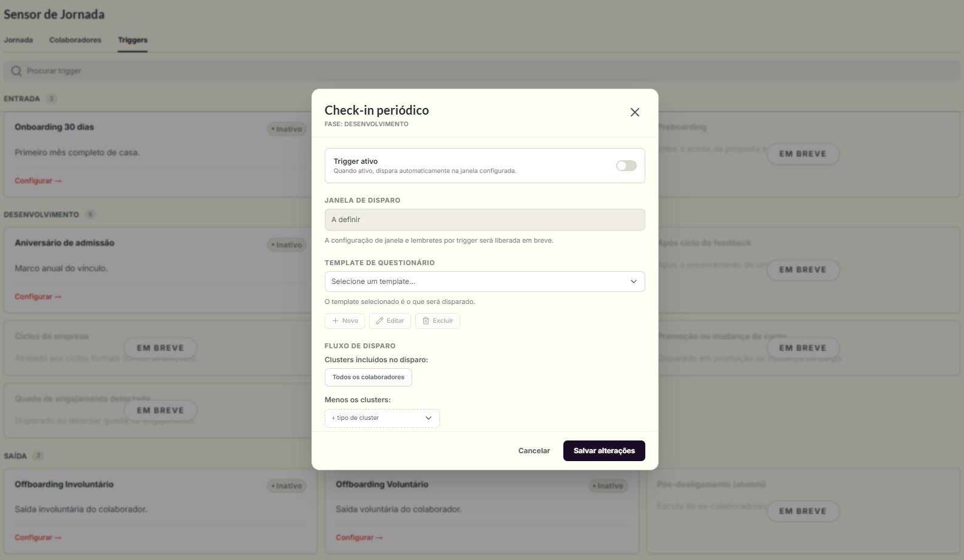The width and height of the screenshot is (964, 560).
Task: Open Configurar for Aniversário de admissão
Action: (x=38, y=297)
